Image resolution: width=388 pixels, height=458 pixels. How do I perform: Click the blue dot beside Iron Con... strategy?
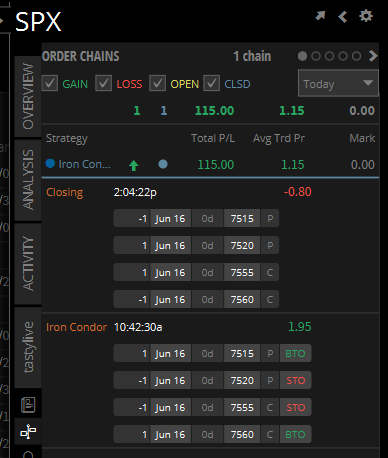(x=50, y=164)
